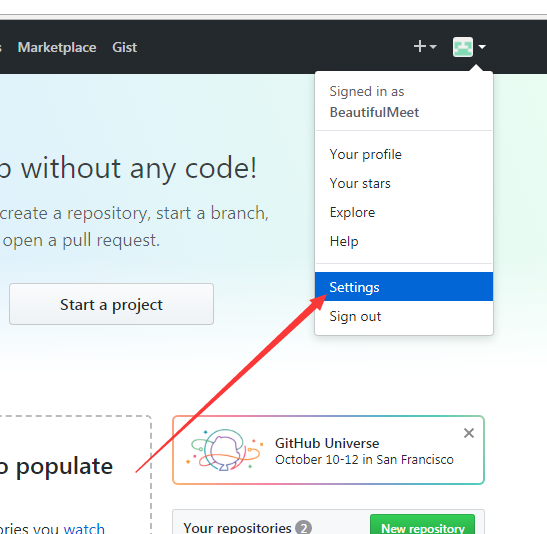Viewport: 547px width, 534px height.
Task: Select Settings in the user menu
Action: 404,287
